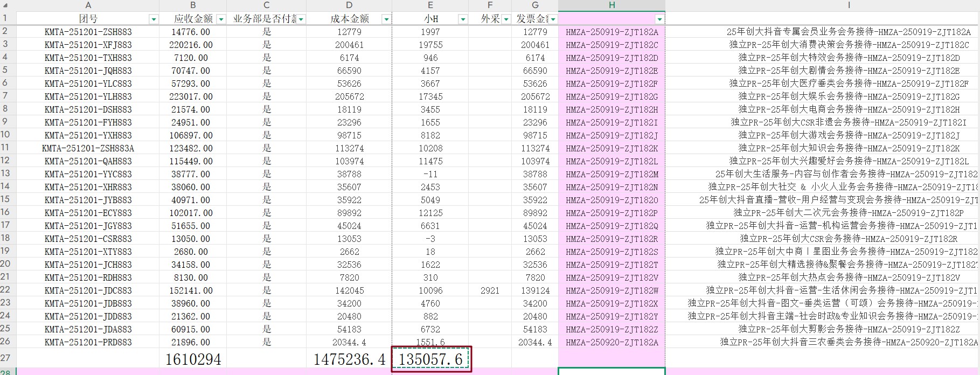Click the 小H column filter arrow
The height and width of the screenshot is (375, 980).
pos(462,19)
